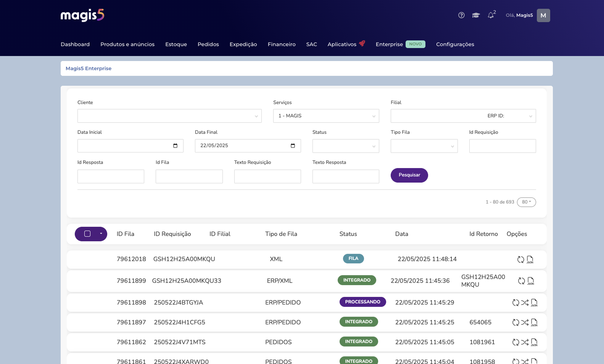This screenshot has width=604, height=364.
Task: Click the Magis5 Enterprise breadcrumb
Action: click(89, 69)
